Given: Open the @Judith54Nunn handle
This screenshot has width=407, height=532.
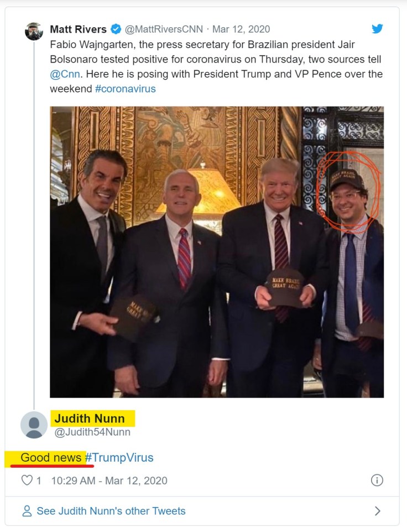Looking at the screenshot, I should (x=92, y=432).
